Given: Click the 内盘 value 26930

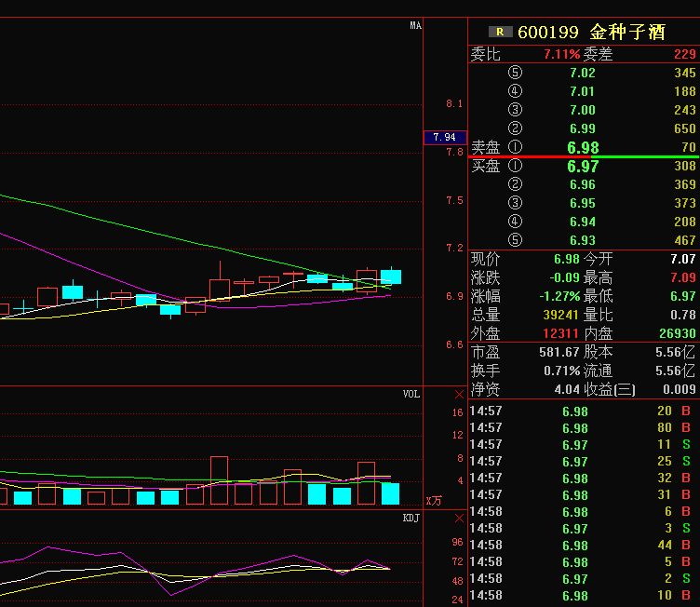Looking at the screenshot, I should click(678, 333).
